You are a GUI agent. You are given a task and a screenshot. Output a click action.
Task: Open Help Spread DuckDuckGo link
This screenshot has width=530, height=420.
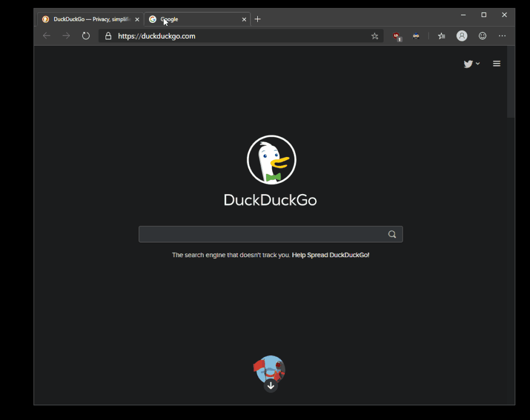(331, 255)
